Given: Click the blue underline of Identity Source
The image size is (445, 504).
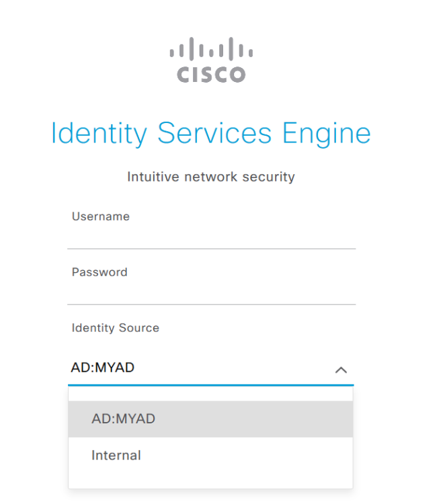Looking at the screenshot, I should (211, 385).
